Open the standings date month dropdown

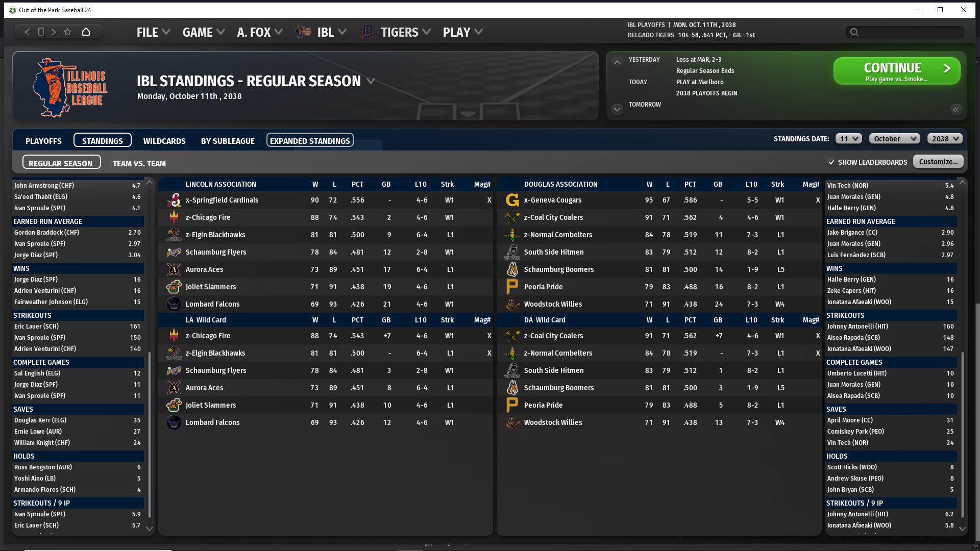[894, 138]
